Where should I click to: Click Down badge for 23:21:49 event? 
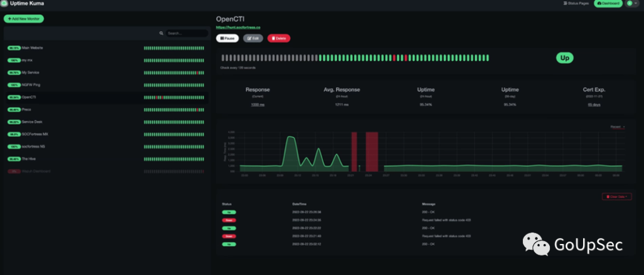(x=229, y=236)
